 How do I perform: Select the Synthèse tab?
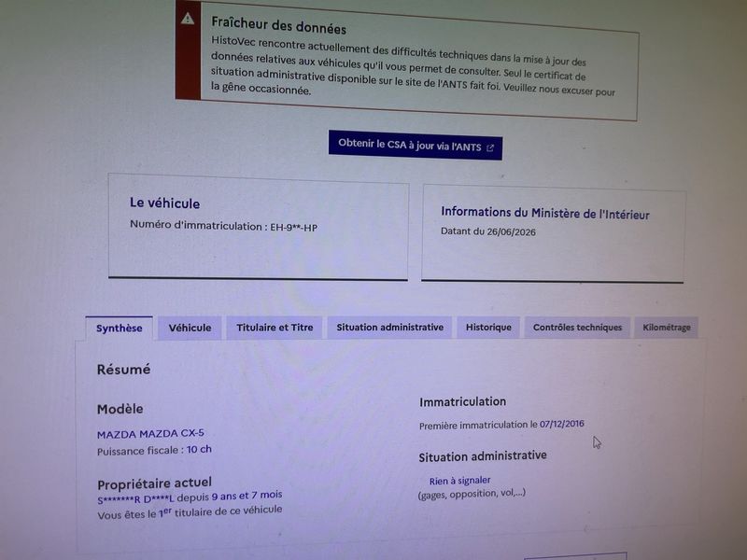(x=120, y=329)
